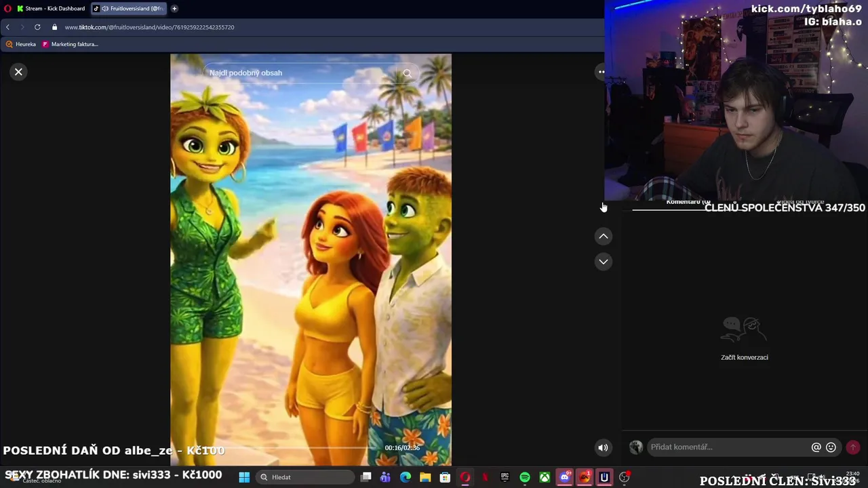Go to next video with down chevron
This screenshot has height=488, width=868.
coord(604,262)
